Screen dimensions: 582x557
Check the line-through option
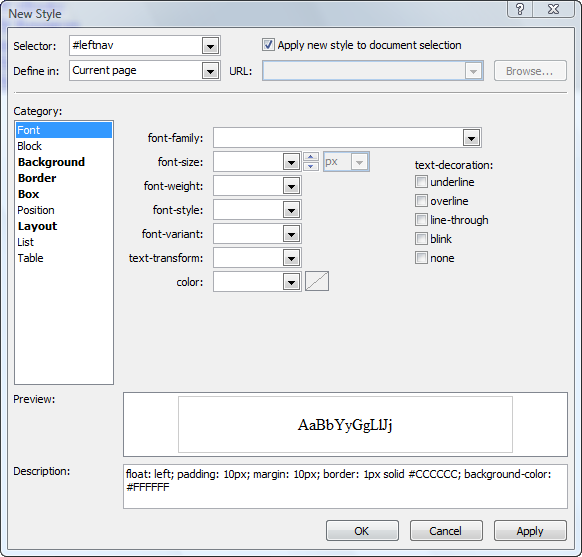click(x=421, y=220)
